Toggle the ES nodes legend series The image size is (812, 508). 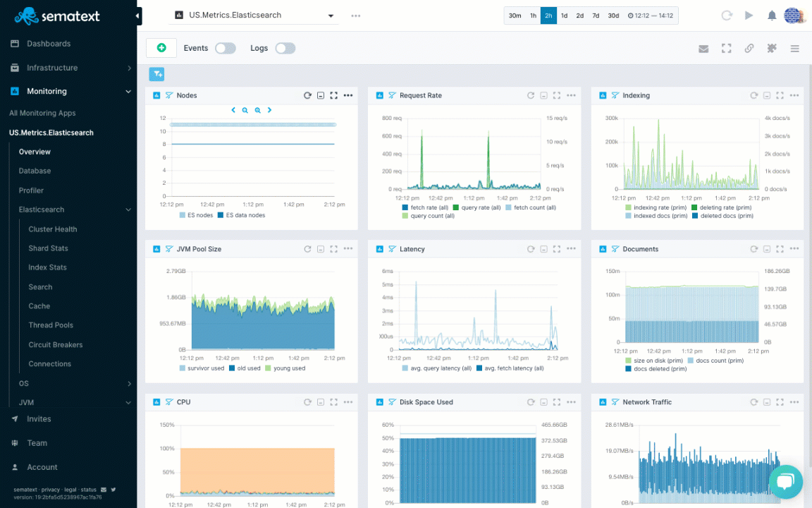196,215
